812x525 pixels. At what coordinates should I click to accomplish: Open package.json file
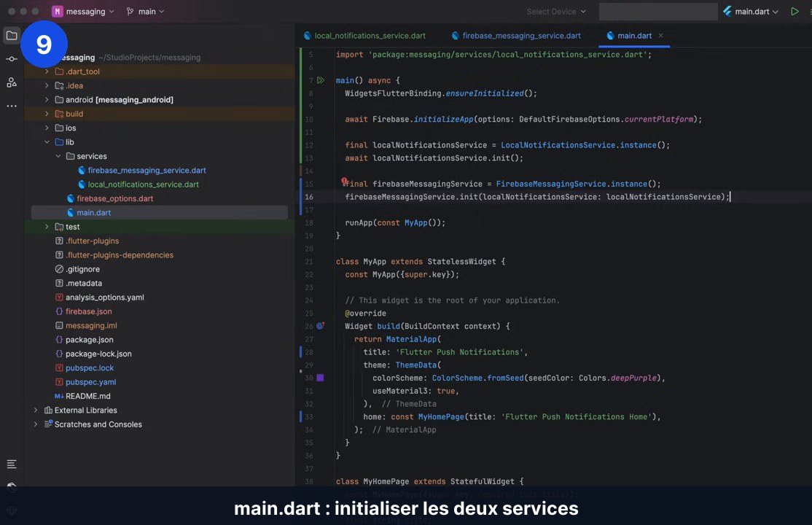coord(89,340)
